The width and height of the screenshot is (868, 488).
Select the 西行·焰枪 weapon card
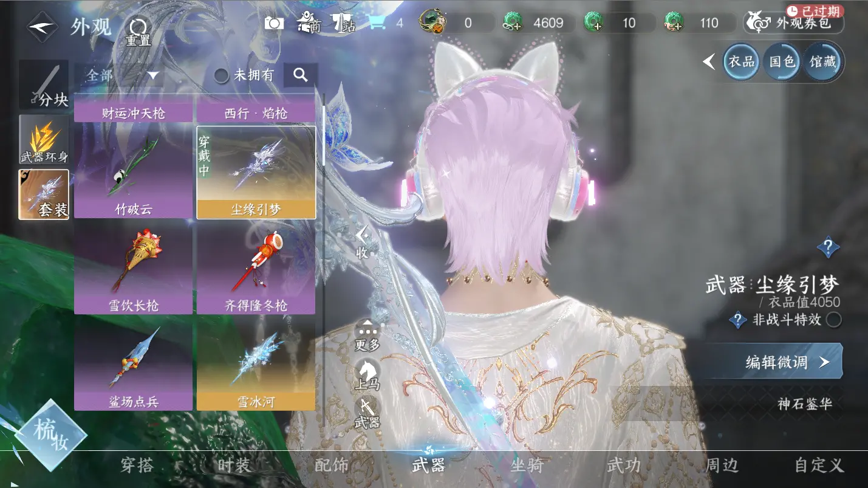(256, 108)
